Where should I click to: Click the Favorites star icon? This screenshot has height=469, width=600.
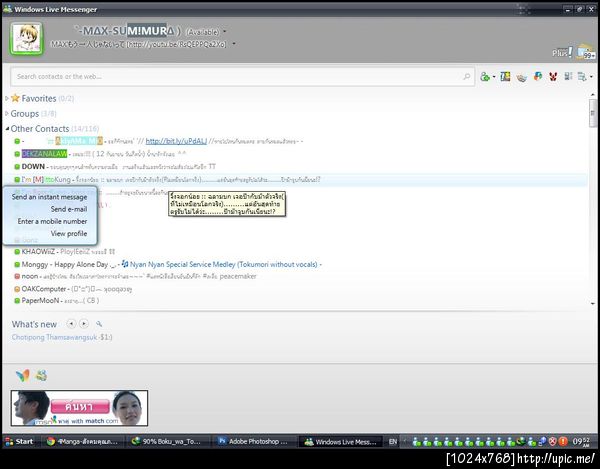tap(15, 98)
